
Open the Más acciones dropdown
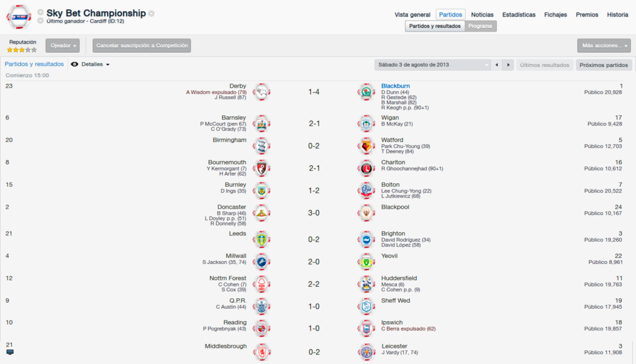(604, 45)
